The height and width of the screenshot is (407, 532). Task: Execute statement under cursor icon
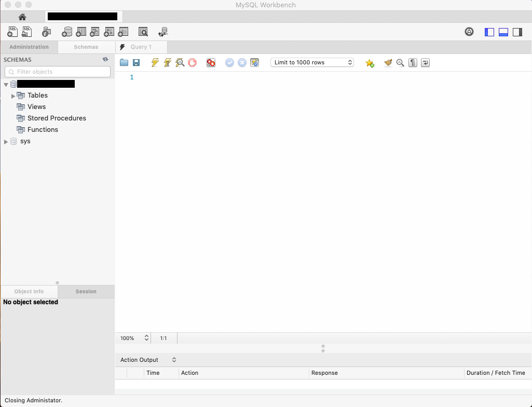click(x=168, y=62)
